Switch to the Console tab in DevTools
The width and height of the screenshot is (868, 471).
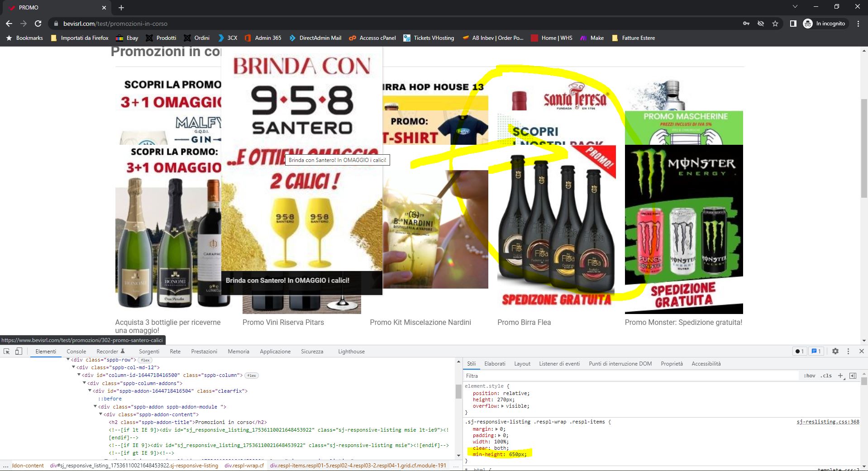tap(76, 352)
